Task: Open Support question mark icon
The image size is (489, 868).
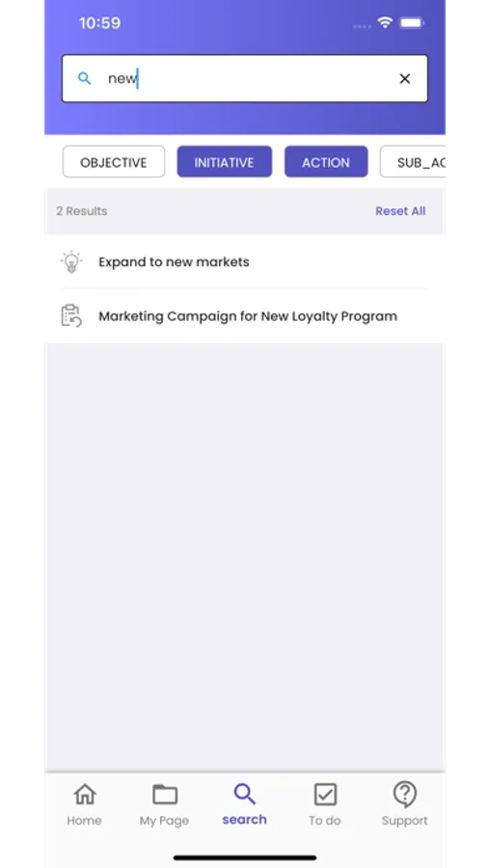Action: click(x=405, y=795)
